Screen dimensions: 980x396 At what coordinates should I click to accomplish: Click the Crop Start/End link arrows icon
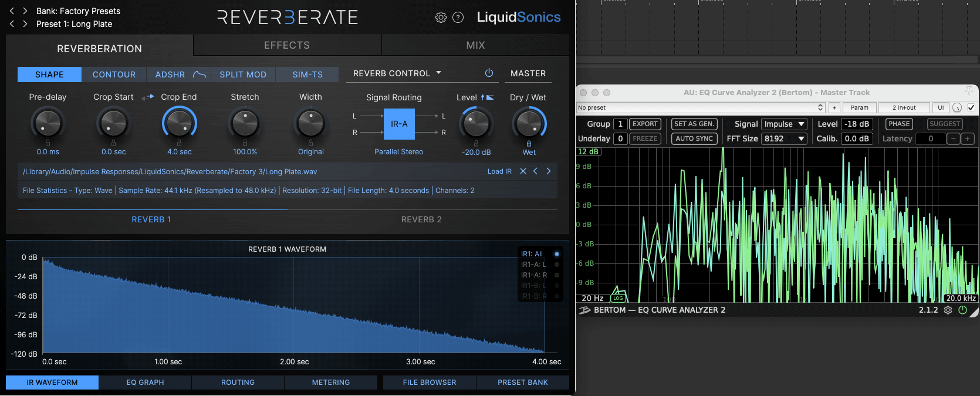[x=147, y=97]
